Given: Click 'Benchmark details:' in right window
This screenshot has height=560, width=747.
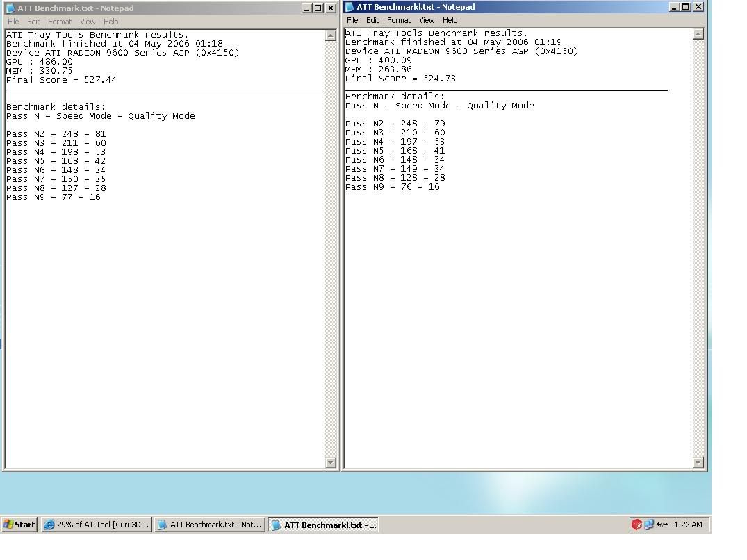Looking at the screenshot, I should tap(395, 96).
